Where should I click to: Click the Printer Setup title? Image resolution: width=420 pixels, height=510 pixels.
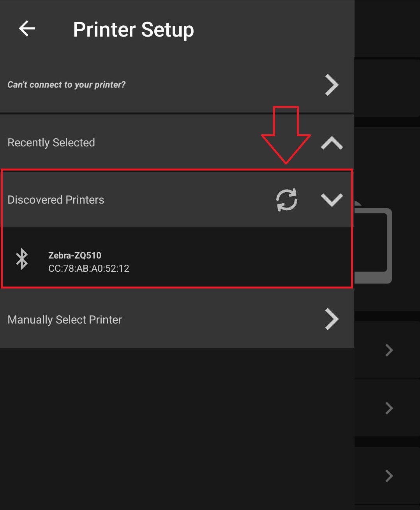tap(133, 30)
